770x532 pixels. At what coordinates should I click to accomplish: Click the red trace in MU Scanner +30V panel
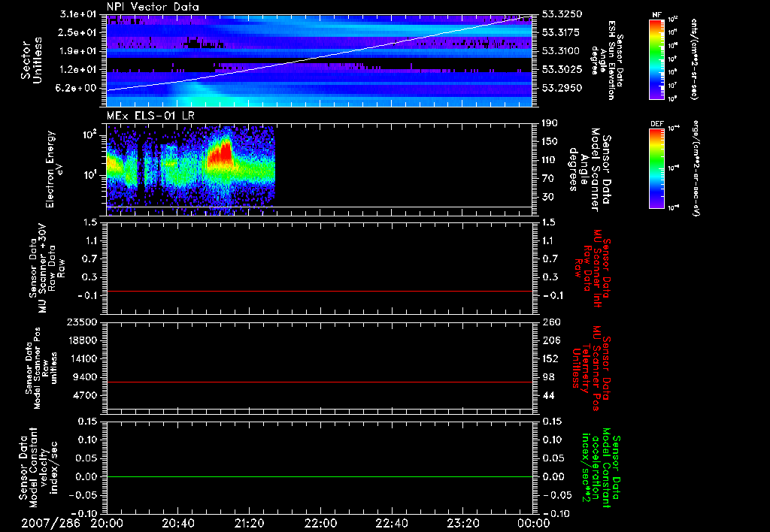tap(320, 291)
